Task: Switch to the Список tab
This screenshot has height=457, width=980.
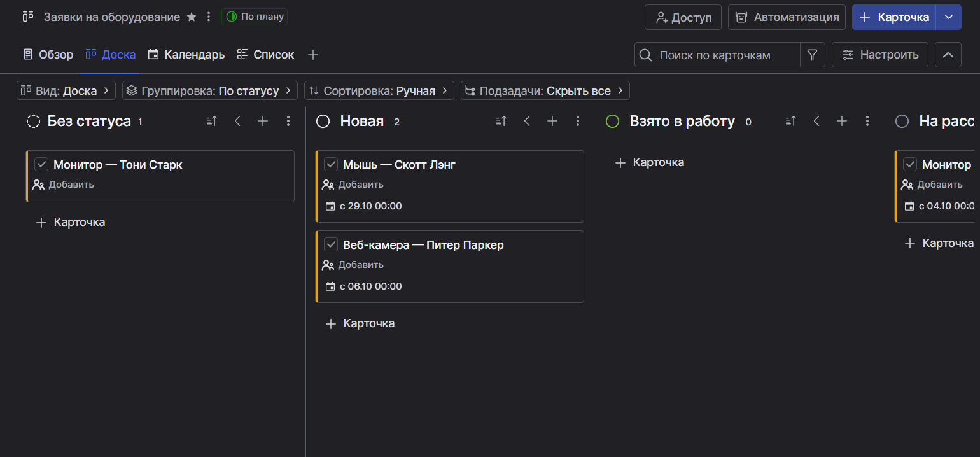Action: click(265, 55)
